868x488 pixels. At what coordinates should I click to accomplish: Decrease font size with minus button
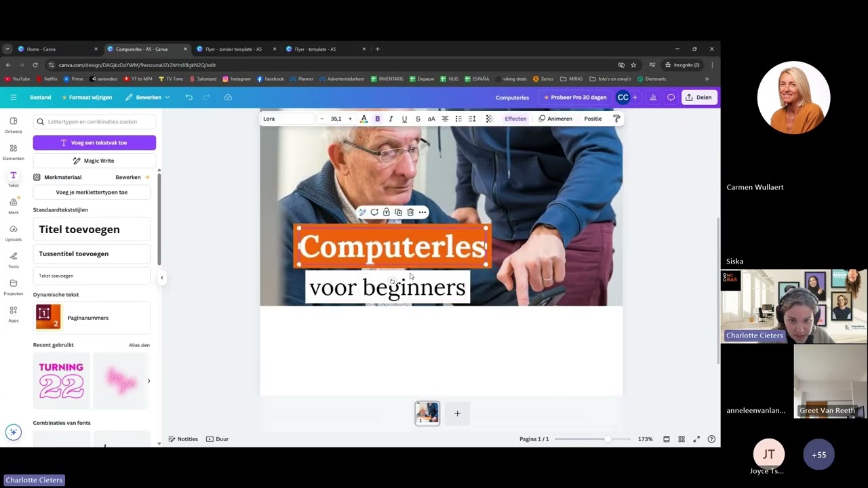point(322,119)
